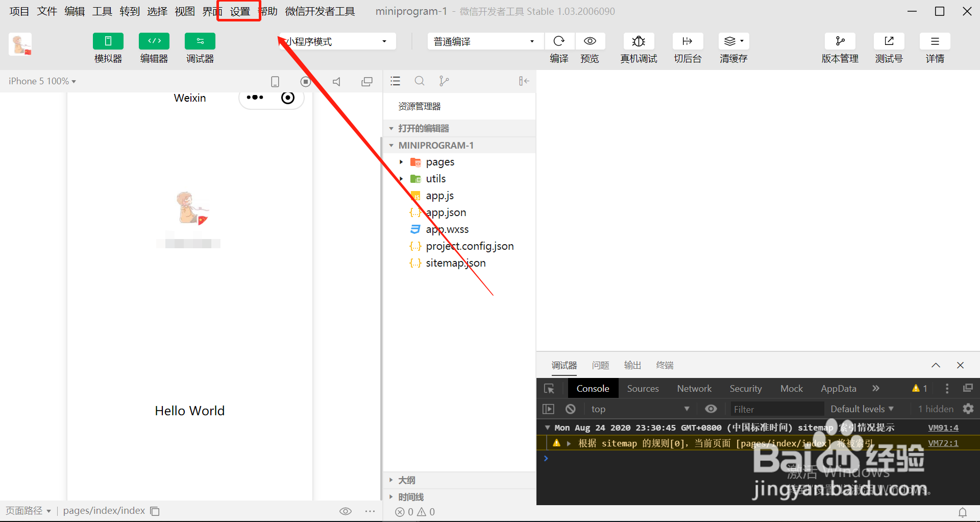
Task: Open the 普通编译 compile mode dropdown
Action: click(485, 41)
